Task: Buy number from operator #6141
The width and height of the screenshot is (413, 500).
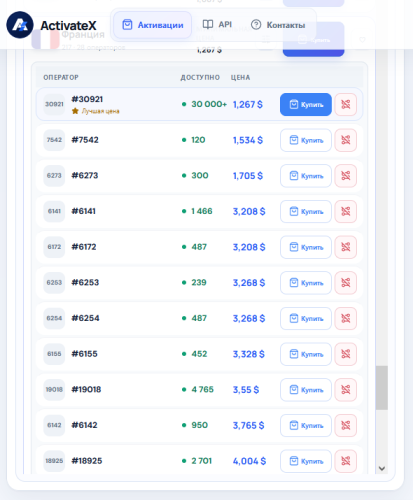Action: [x=306, y=212]
